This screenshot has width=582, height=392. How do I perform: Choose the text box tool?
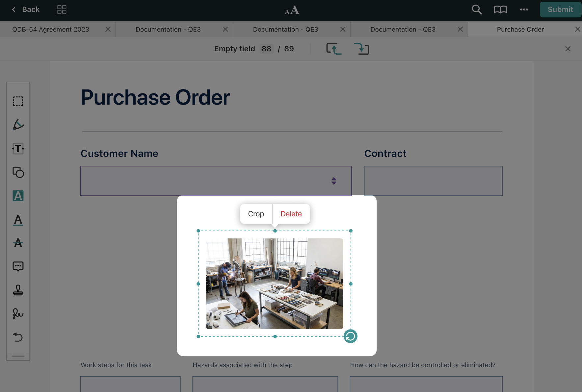point(18,149)
